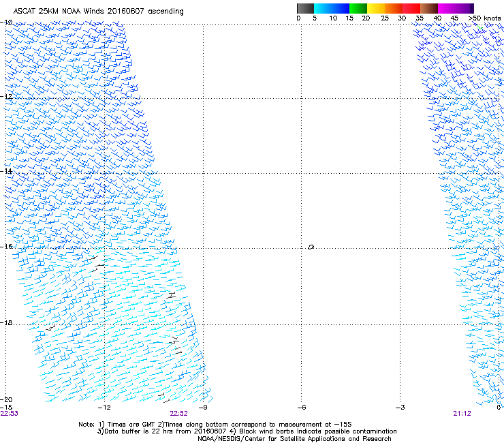Viewport: 504px width, 443px height.
Task: Click the 'NOAA/NESDIS/Center for Satellite Applications and Research' credit
Action: [x=294, y=439]
